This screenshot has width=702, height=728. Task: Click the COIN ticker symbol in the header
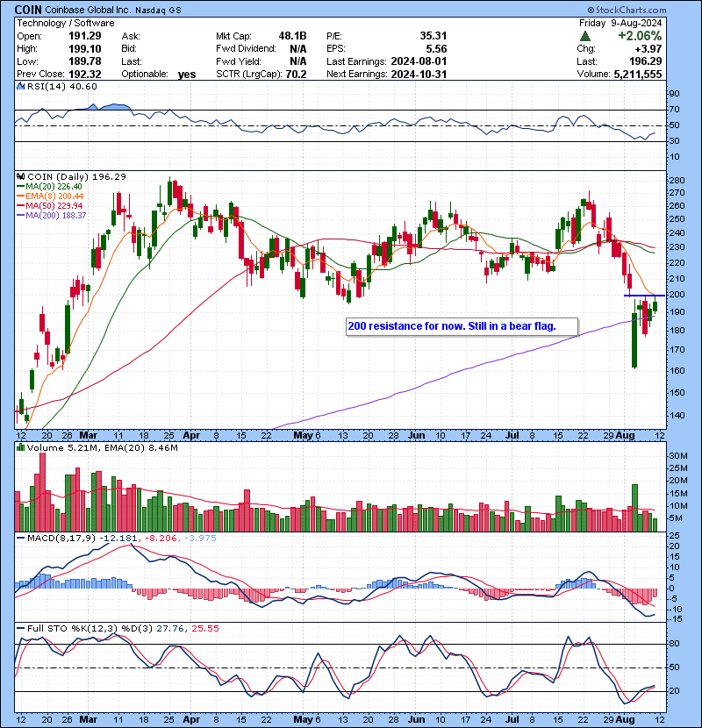28,10
